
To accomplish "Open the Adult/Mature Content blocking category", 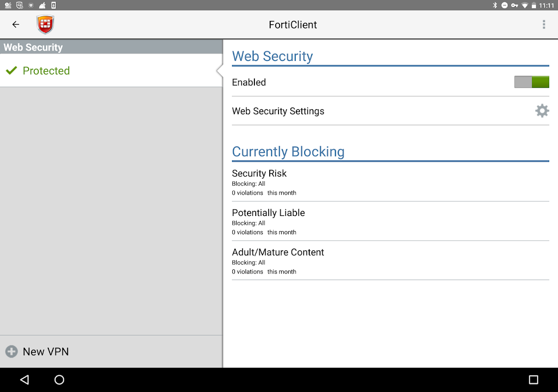I will (390, 261).
